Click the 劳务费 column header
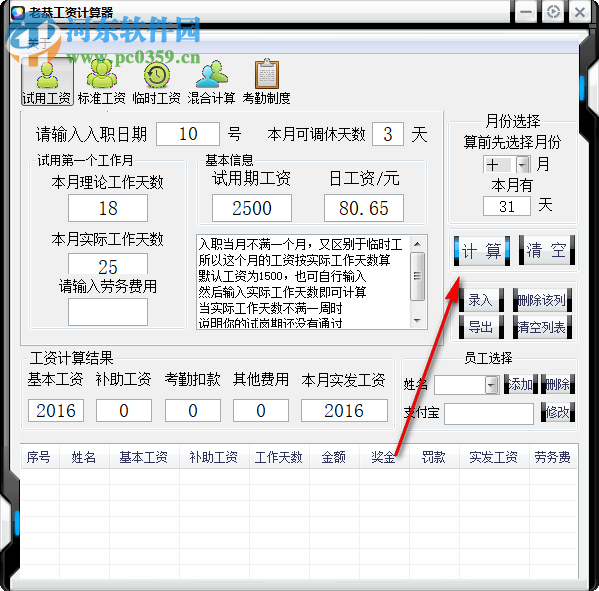The image size is (599, 591). pos(553,457)
